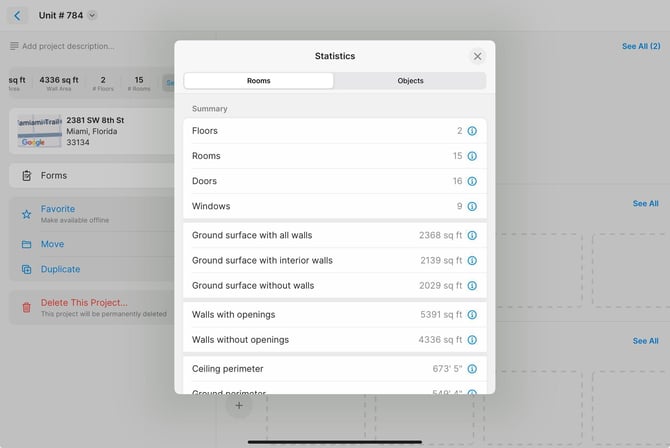
Task: Select the Walls with openings row
Action: click(335, 315)
